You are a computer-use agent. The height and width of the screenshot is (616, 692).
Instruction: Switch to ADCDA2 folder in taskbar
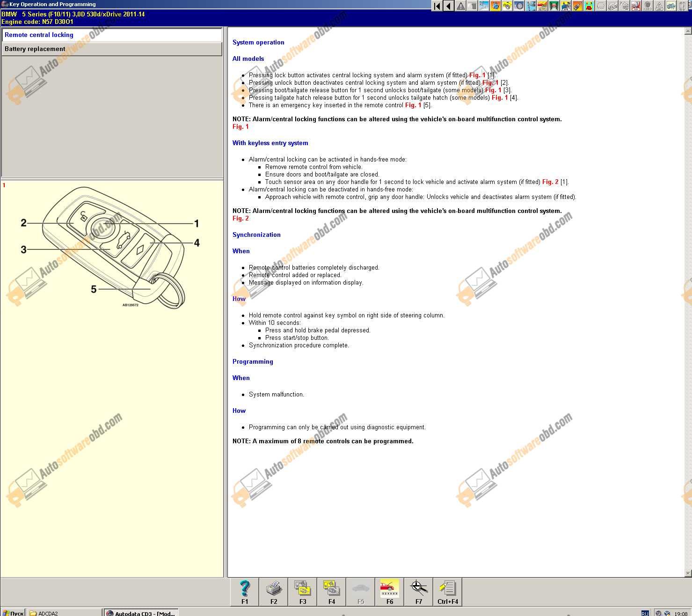pos(65,613)
